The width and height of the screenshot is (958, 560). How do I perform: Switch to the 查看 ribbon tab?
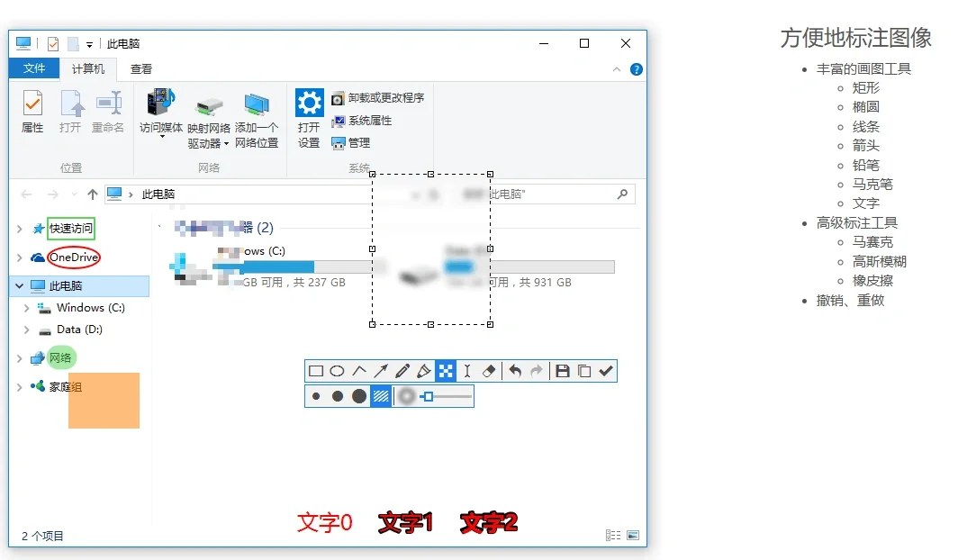140,68
